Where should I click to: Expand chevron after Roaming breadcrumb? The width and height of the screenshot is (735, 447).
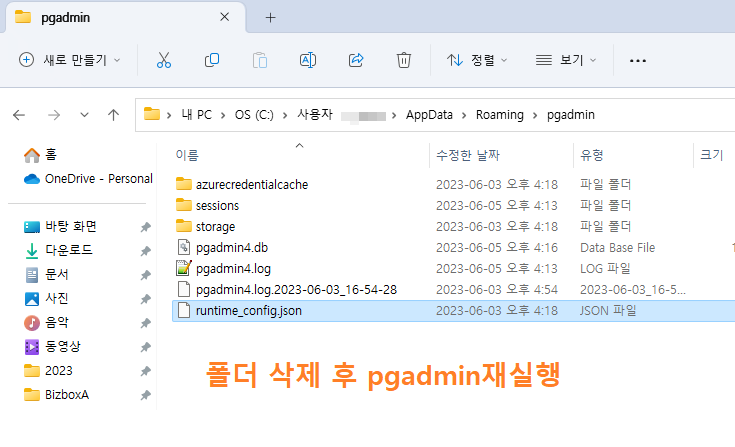(535, 115)
